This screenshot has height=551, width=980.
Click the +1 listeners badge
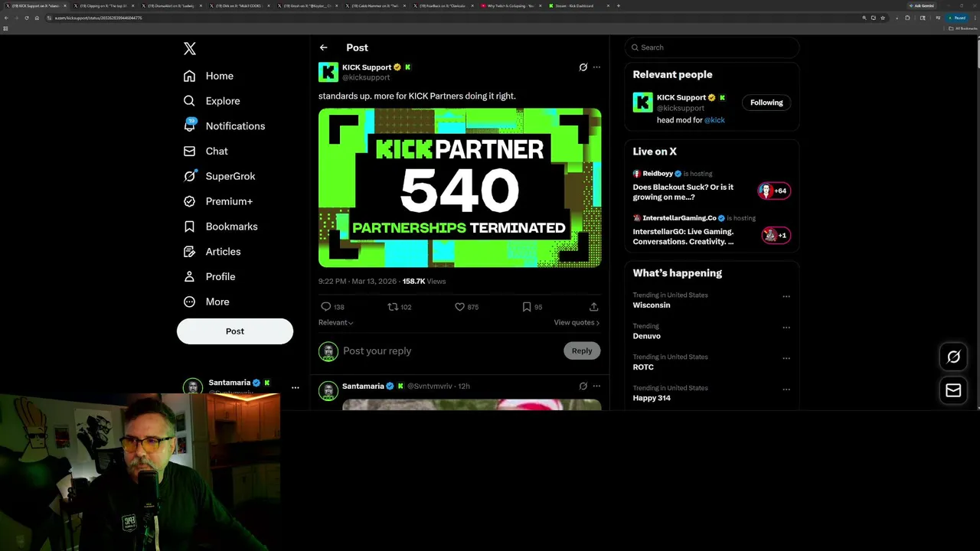[x=776, y=235]
